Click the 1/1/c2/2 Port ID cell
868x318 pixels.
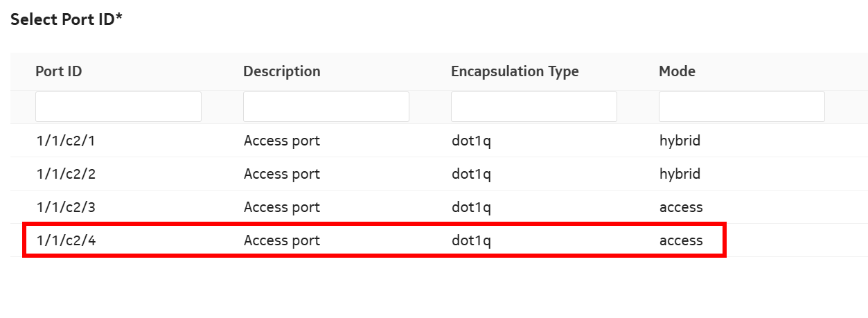tap(66, 174)
